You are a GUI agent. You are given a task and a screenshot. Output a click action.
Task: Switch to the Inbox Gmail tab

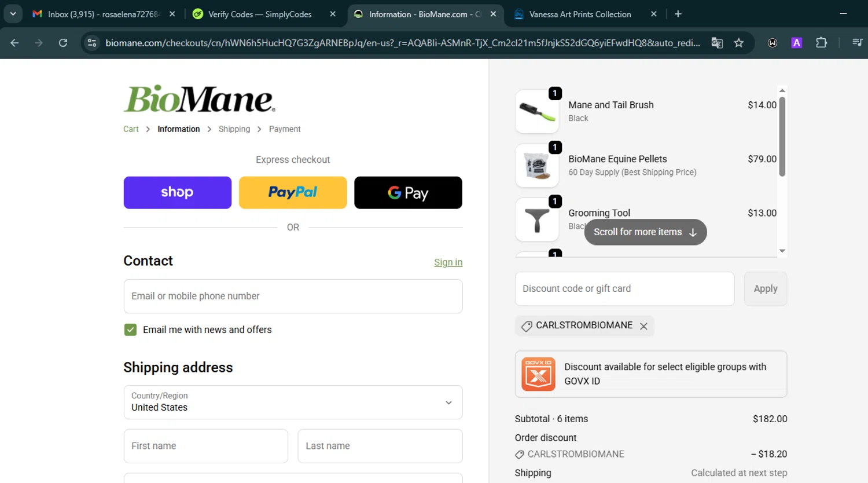pyautogui.click(x=104, y=14)
